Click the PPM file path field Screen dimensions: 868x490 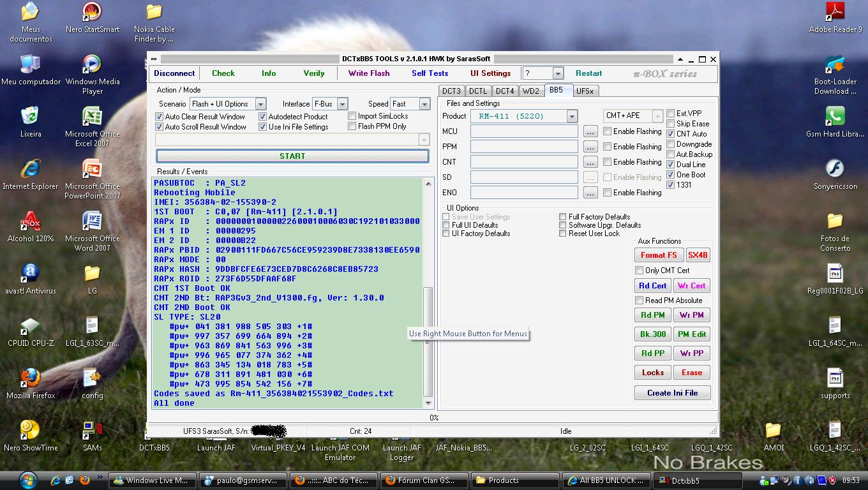pyautogui.click(x=524, y=147)
